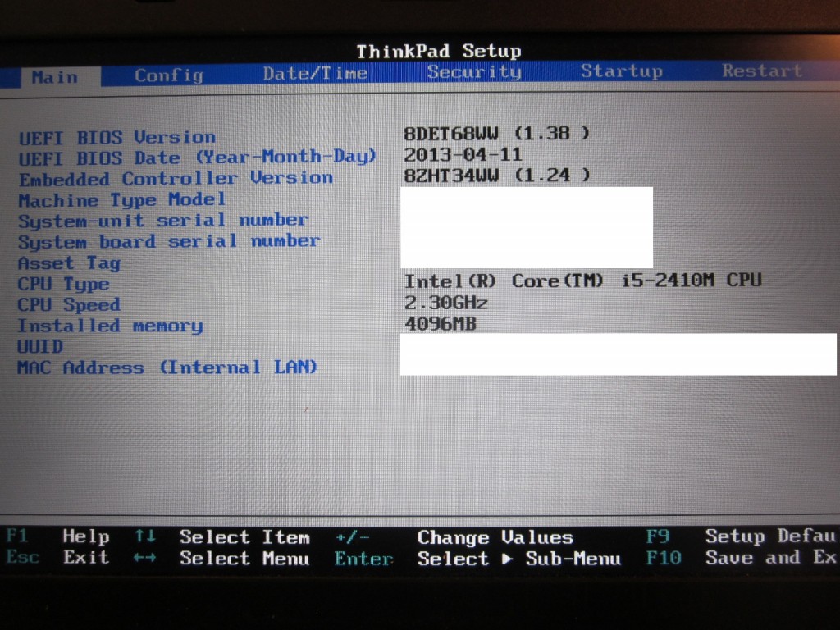Click the Change Values legend

tap(495, 537)
